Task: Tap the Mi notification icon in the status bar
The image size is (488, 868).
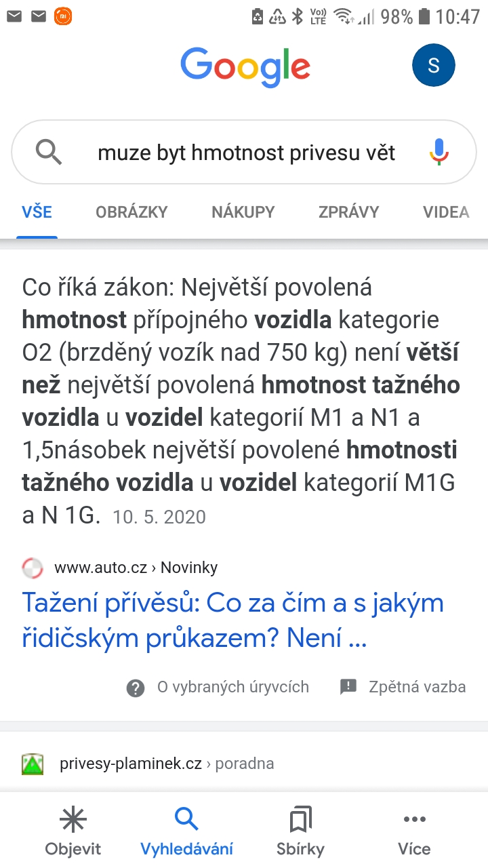Action: (x=63, y=16)
